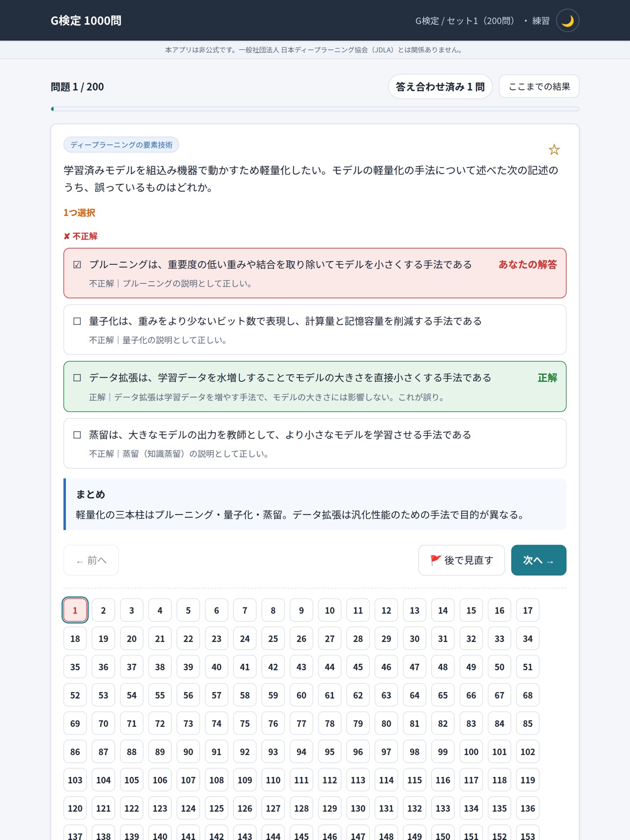Flag the question with 後で見直す
Screen dimensions: 630x840
[x=462, y=560]
